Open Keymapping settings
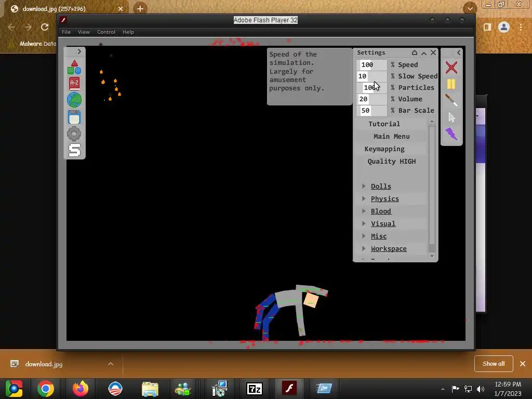The image size is (532, 399). click(x=384, y=149)
